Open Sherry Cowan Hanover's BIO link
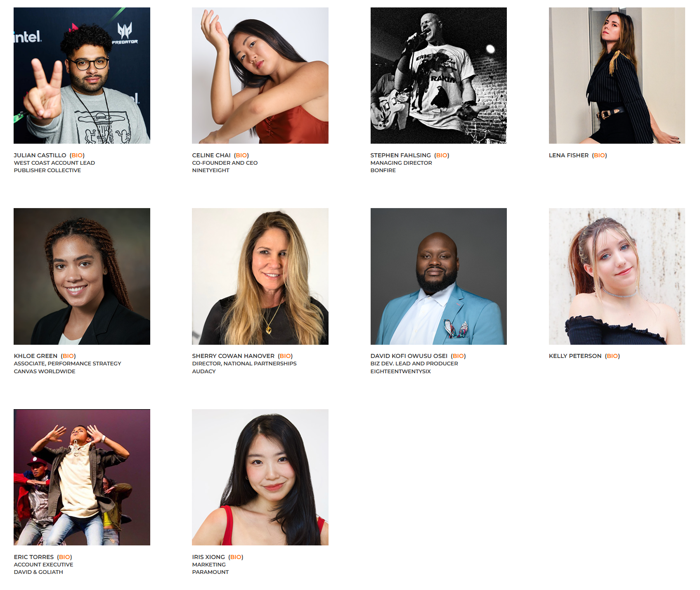 pos(285,356)
